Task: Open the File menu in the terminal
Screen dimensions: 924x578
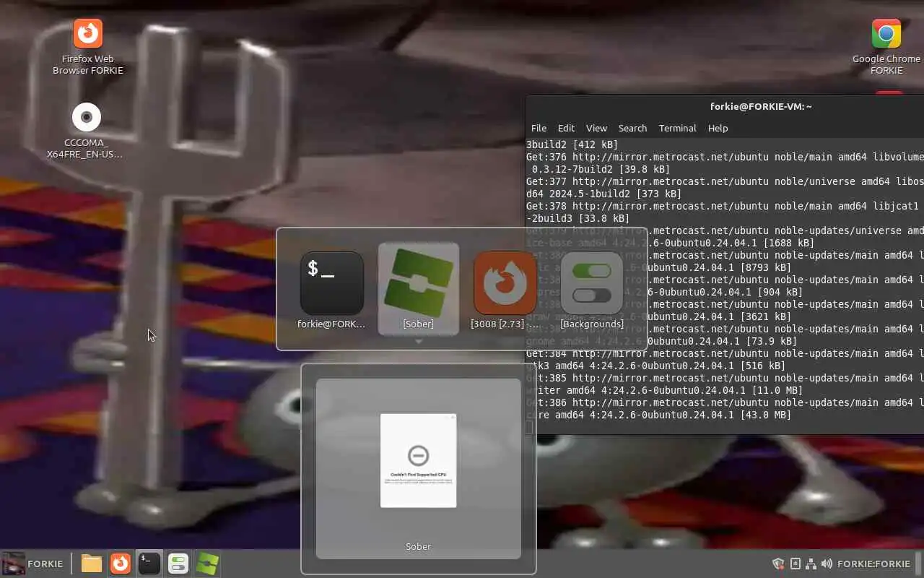Action: point(539,128)
